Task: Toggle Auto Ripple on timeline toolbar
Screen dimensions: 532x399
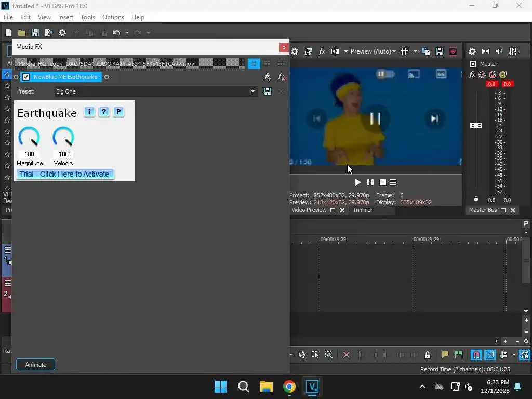Action: 503,355
